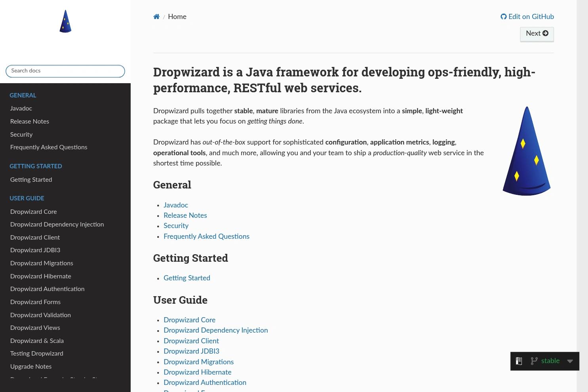Click the Javadoc link in General list
This screenshot has width=588, height=392.
176,205
